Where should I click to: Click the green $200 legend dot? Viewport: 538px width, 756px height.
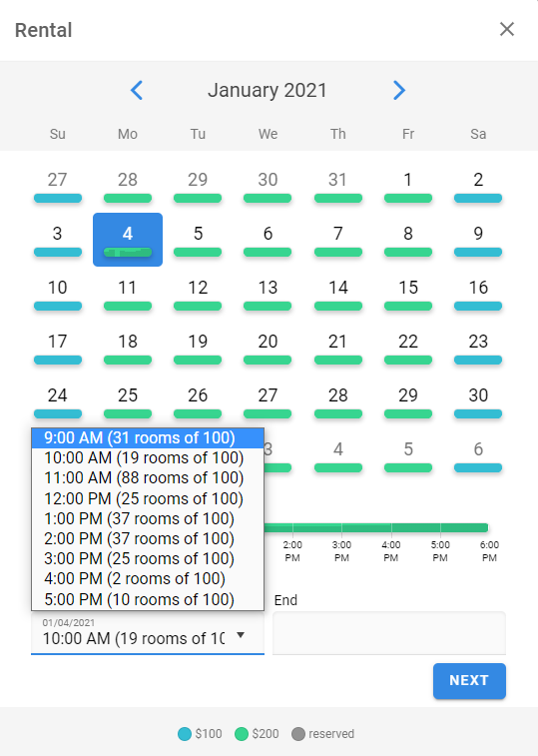point(241,734)
